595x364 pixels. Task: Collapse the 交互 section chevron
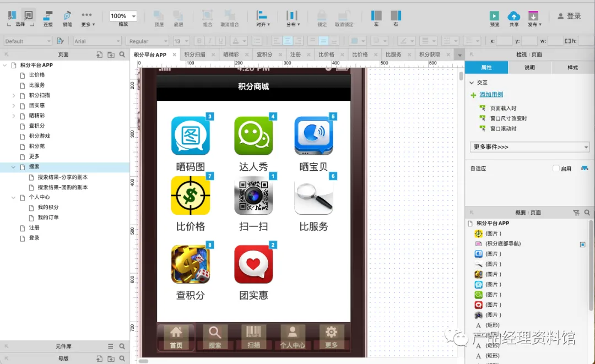[x=472, y=82]
